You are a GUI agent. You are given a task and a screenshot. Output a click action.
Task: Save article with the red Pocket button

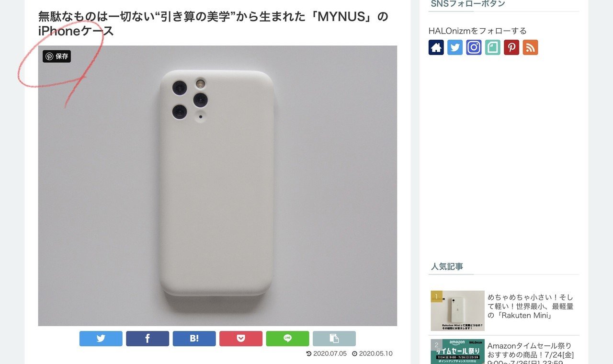tap(241, 339)
